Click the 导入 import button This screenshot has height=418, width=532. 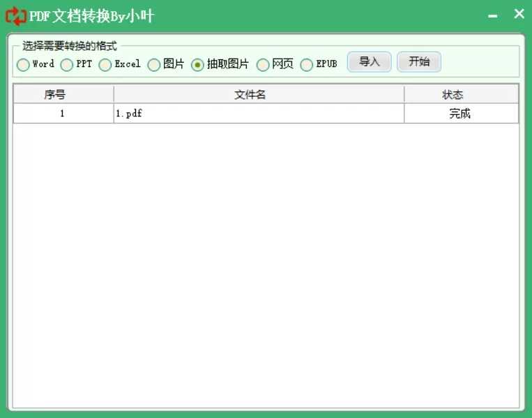369,62
